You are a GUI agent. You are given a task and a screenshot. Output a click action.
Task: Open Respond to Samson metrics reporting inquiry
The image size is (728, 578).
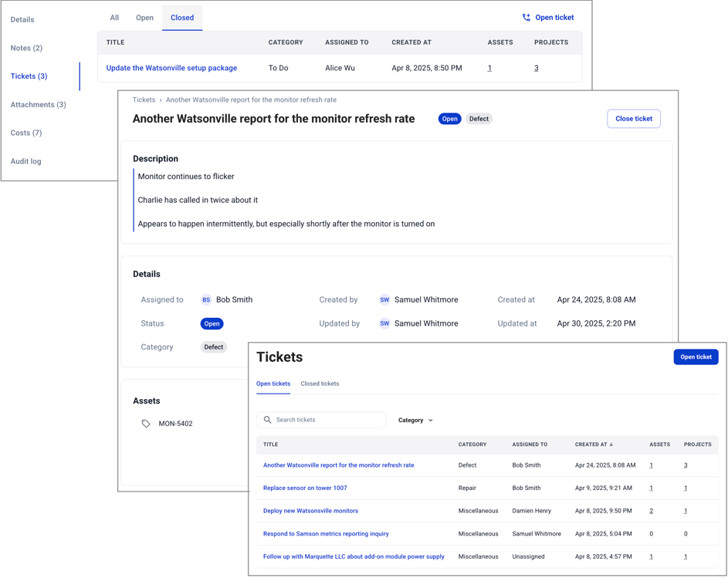326,534
